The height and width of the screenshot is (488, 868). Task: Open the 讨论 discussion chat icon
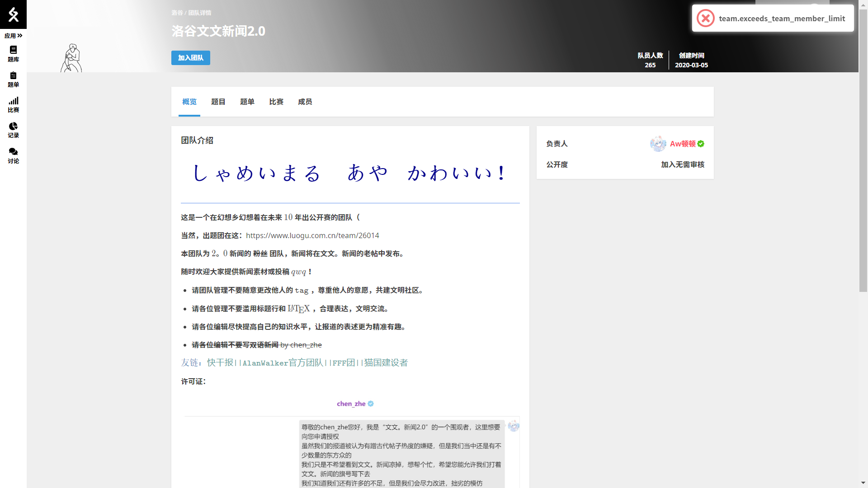(13, 152)
